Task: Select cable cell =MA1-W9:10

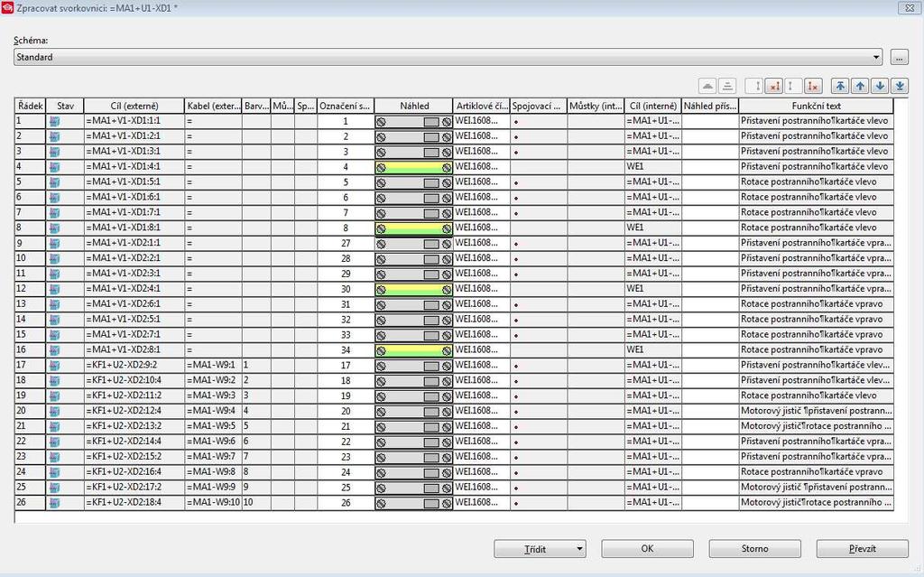Action: [213, 503]
